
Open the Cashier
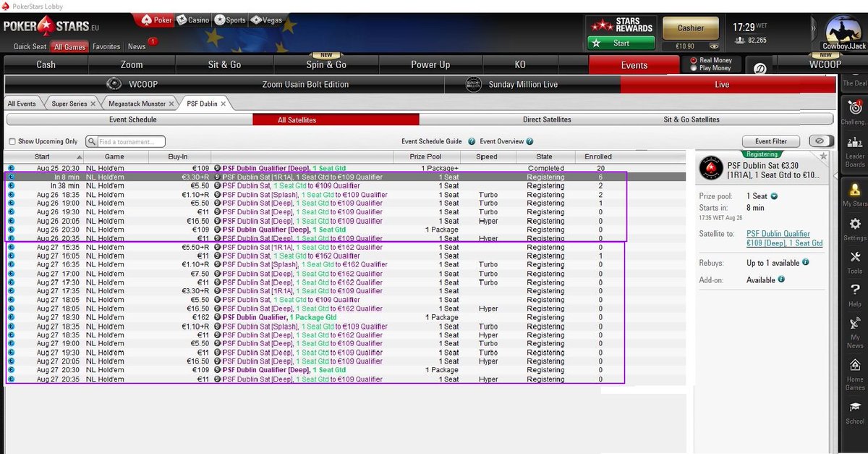click(690, 28)
